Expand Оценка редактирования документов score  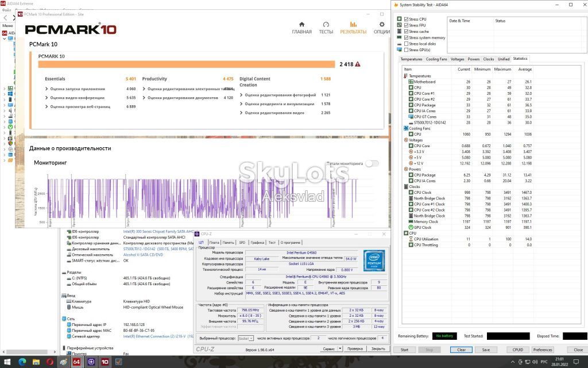144,98
